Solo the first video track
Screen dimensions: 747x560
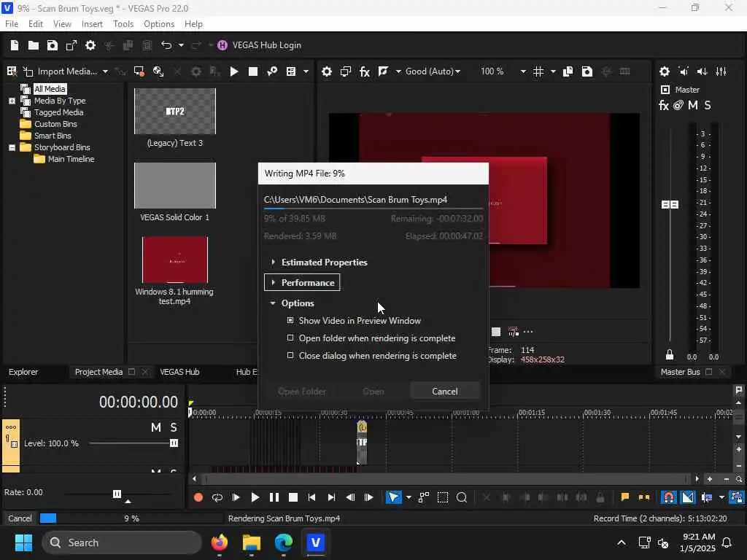pyautogui.click(x=174, y=427)
